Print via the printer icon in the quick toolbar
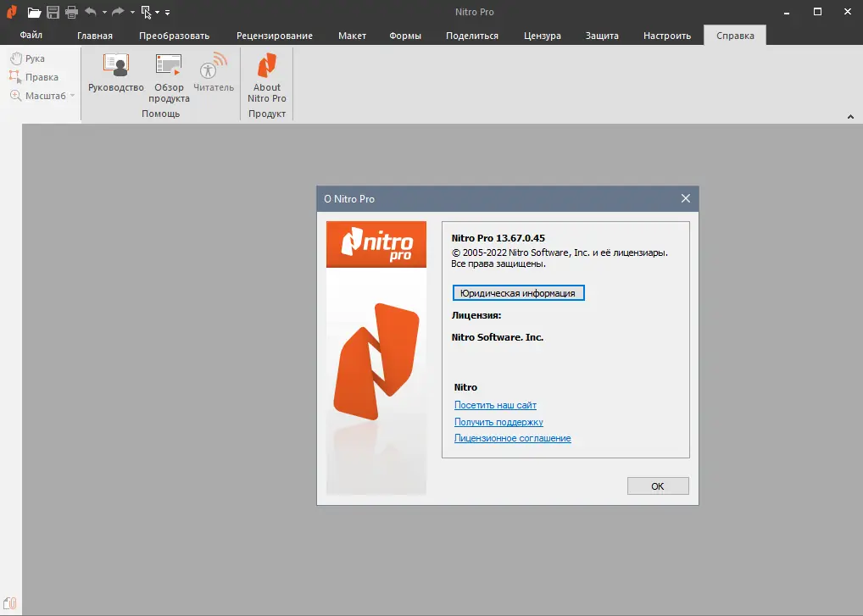Image resolution: width=863 pixels, height=616 pixels. click(x=71, y=12)
